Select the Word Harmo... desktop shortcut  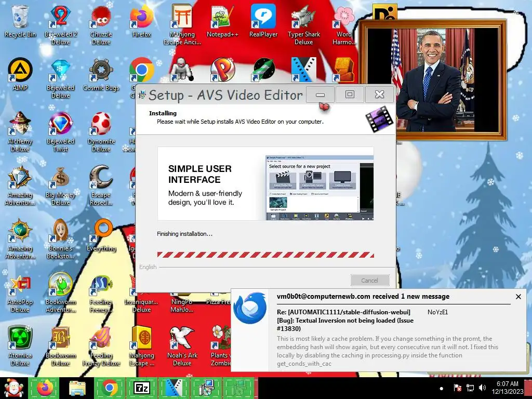tap(344, 24)
